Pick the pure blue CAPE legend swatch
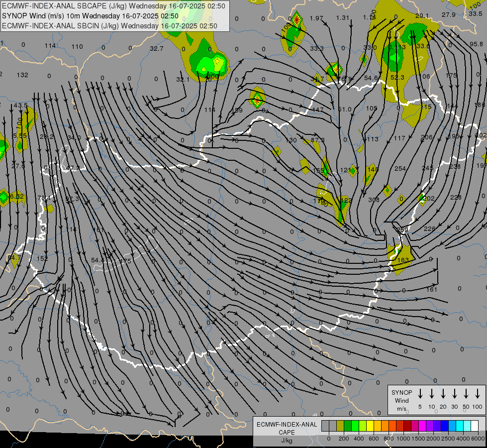Screen dimensions: 487x448 [x=444, y=426]
